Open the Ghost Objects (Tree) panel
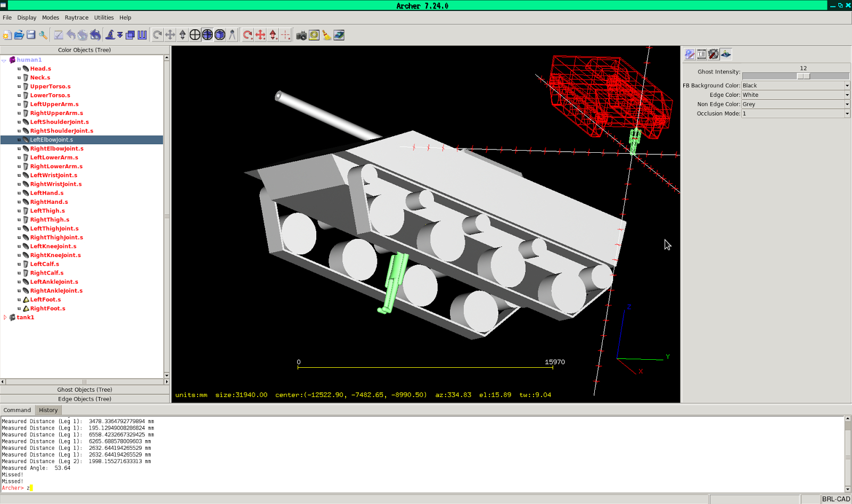Screen dimensions: 852x504 click(85, 390)
